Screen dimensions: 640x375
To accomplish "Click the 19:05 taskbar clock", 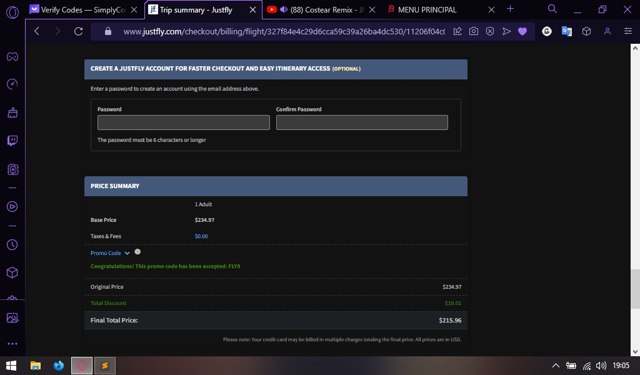I will pyautogui.click(x=621, y=366).
